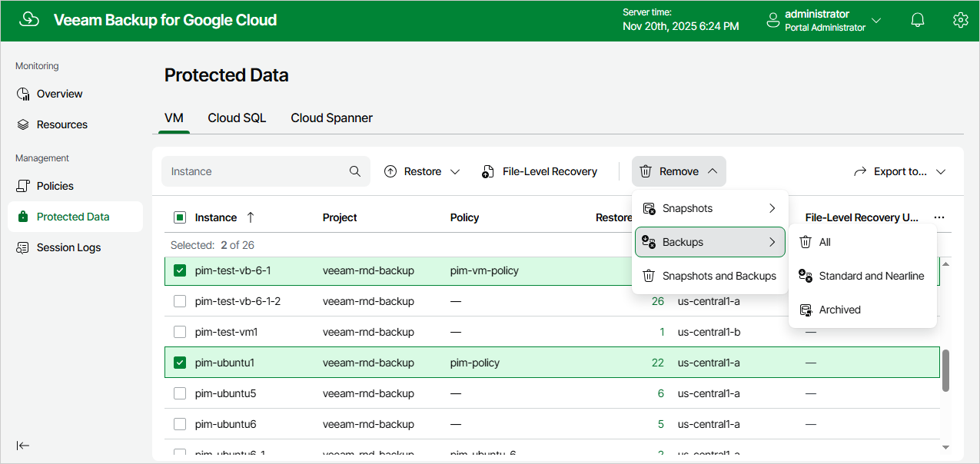
Task: Click the File-Level Recovery icon
Action: pyautogui.click(x=488, y=171)
